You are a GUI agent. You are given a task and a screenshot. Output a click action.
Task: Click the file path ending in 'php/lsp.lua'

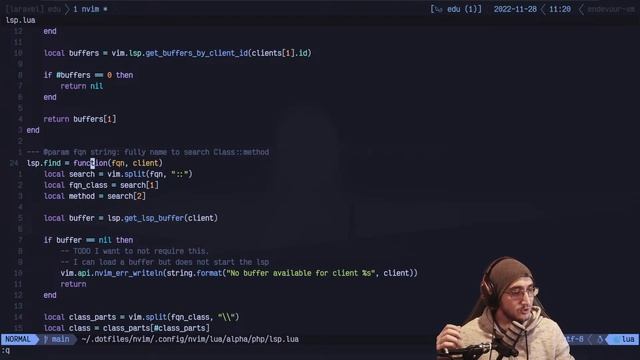tap(190, 339)
